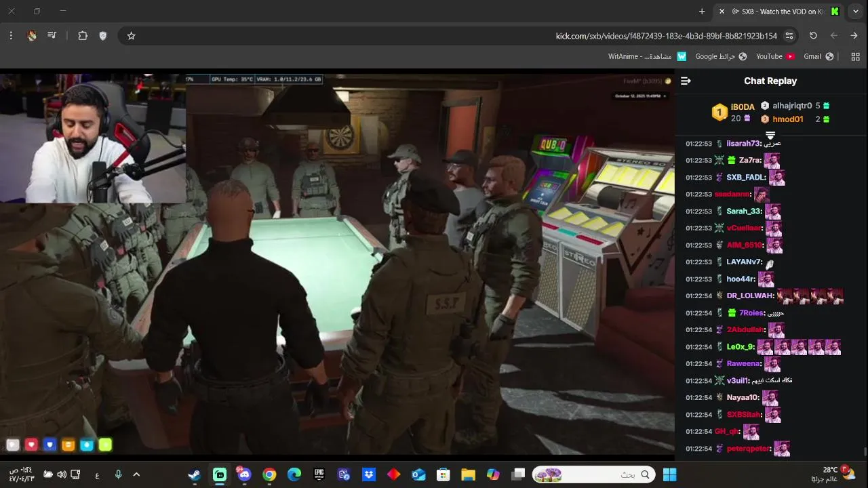Click username ssadannn in chat
Screen dimensions: 868x488
click(732, 195)
